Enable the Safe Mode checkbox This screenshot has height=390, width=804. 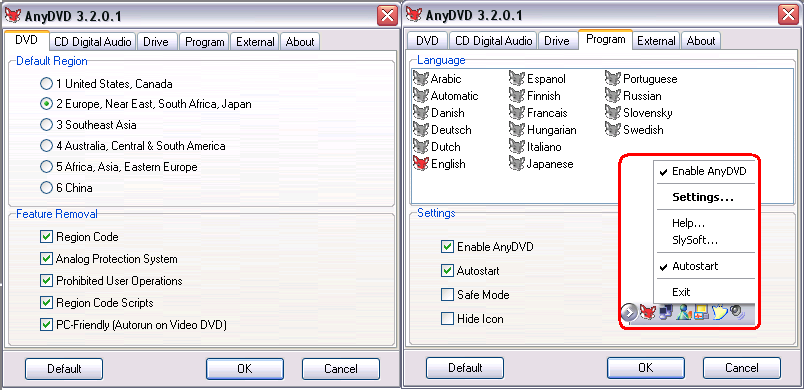447,295
